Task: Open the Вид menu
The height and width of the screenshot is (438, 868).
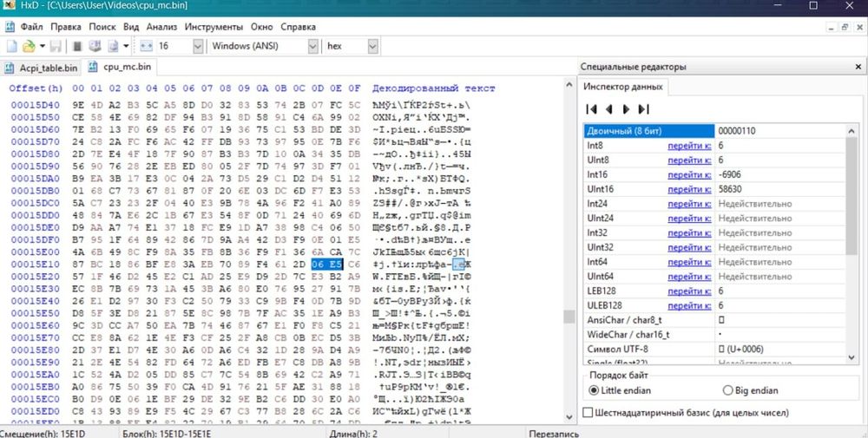Action: tap(131, 27)
